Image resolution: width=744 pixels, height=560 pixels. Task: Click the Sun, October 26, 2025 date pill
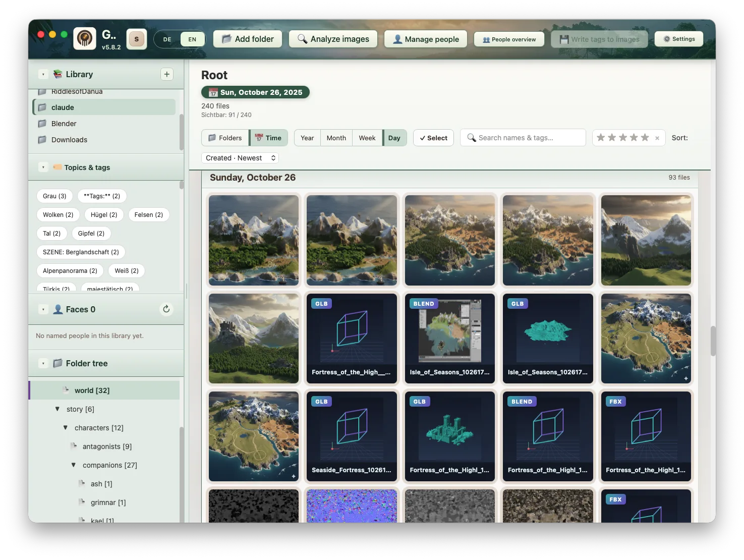coord(255,92)
